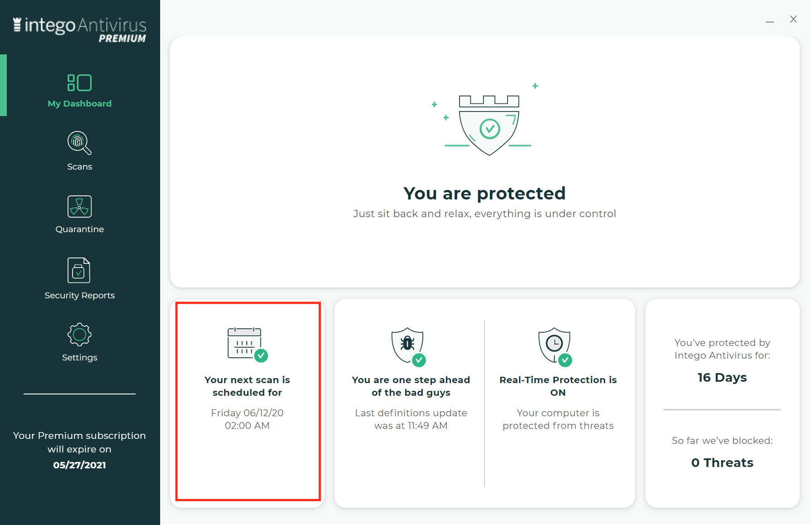Select the Scans menu label
The image size is (812, 525).
click(x=79, y=166)
